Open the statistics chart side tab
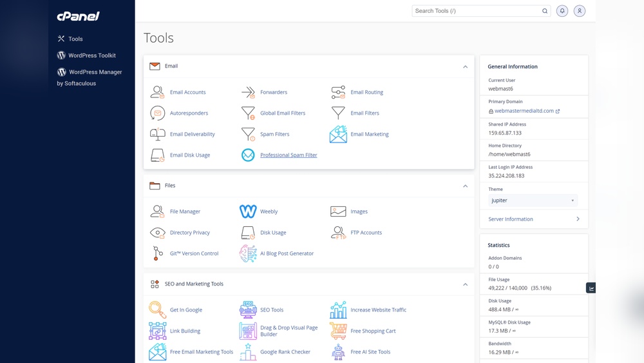 (x=591, y=288)
